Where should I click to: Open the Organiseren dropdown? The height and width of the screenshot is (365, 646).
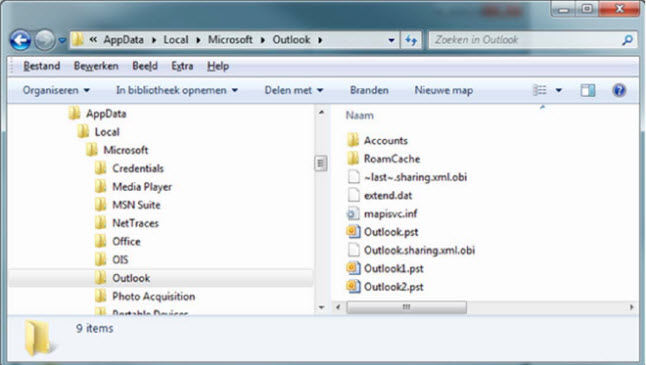(56, 90)
